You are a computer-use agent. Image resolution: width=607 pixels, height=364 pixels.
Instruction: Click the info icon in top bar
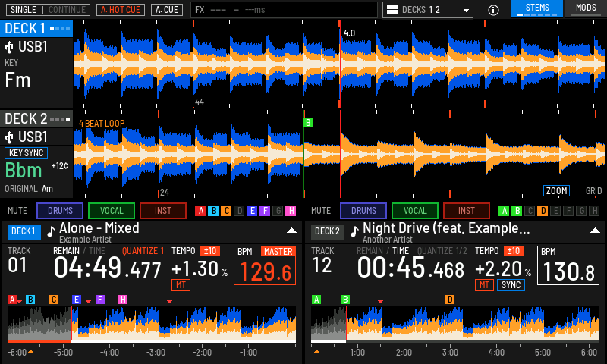493,10
